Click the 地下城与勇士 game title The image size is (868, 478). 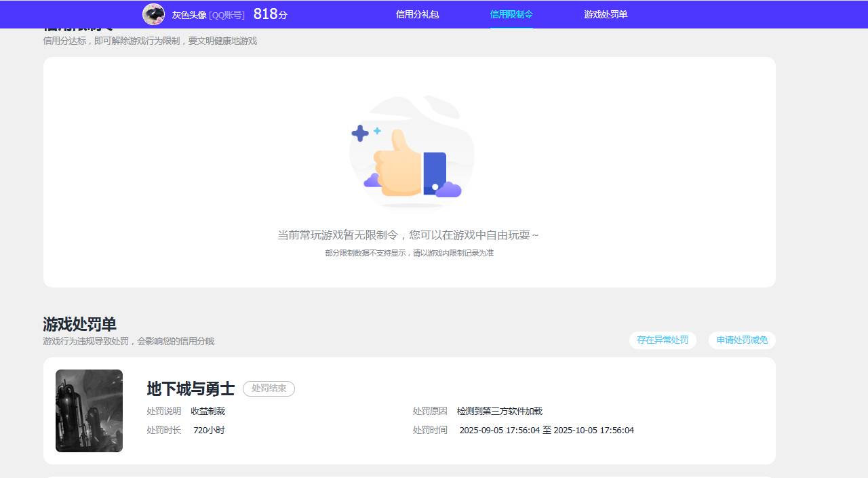191,389
